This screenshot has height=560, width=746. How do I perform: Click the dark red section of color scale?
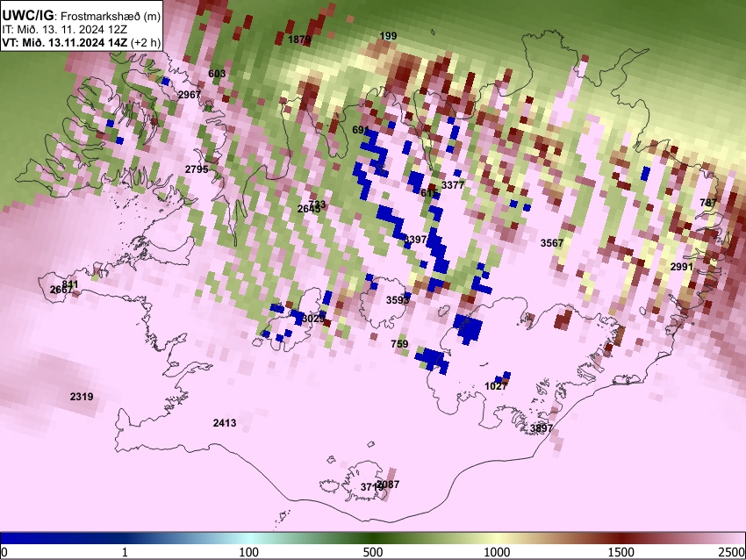pos(621,538)
